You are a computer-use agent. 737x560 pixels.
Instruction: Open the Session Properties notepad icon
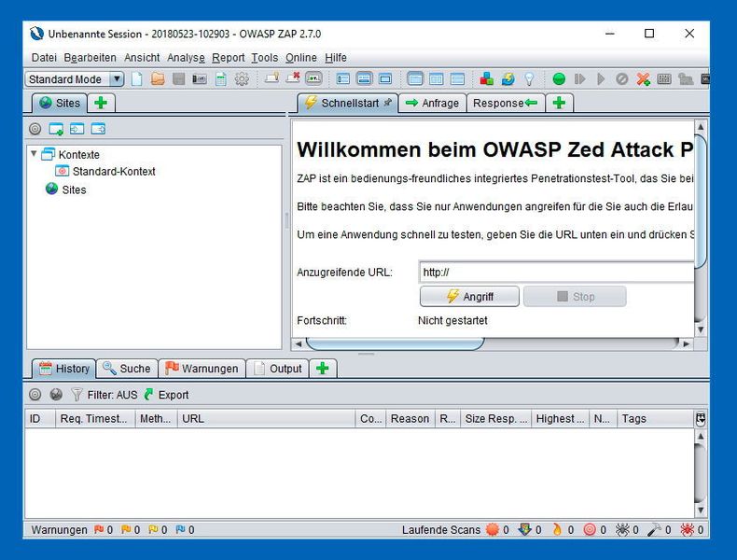coord(221,79)
